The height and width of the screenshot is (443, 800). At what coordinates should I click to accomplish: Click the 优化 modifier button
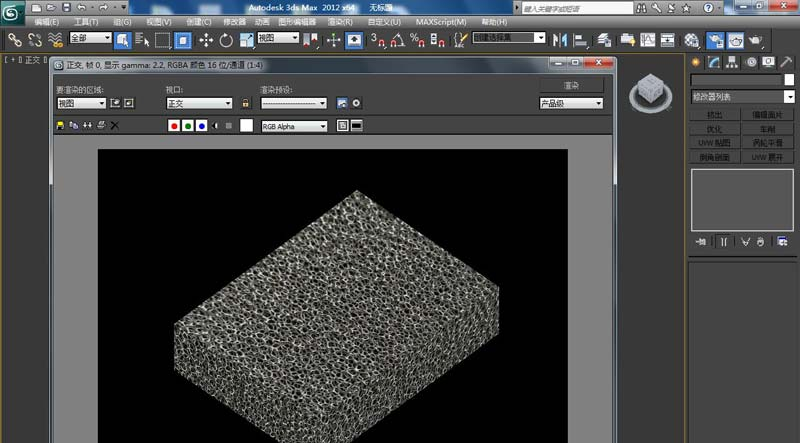pyautogui.click(x=714, y=129)
